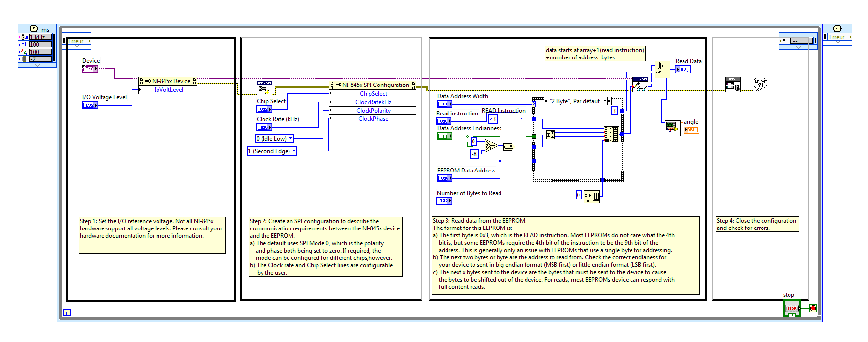This screenshot has width=868, height=342.
Task: Click the Build Array node inside case structure
Action: (611, 134)
